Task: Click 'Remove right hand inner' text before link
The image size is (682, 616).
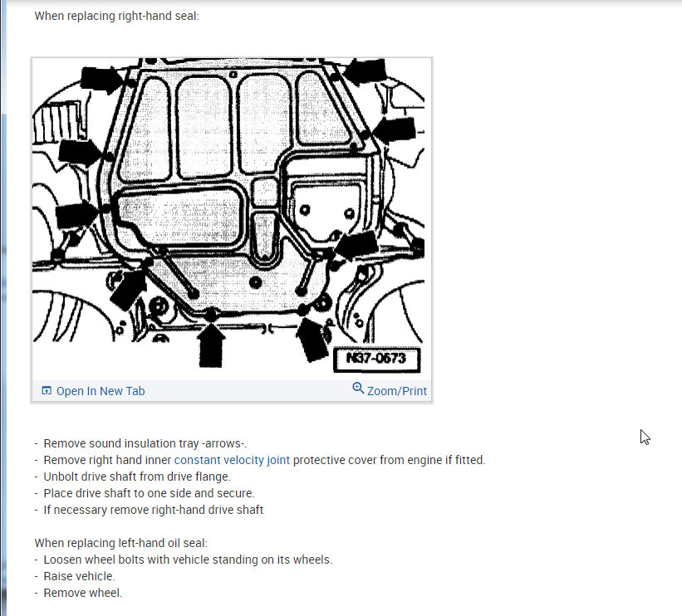Action: point(107,460)
